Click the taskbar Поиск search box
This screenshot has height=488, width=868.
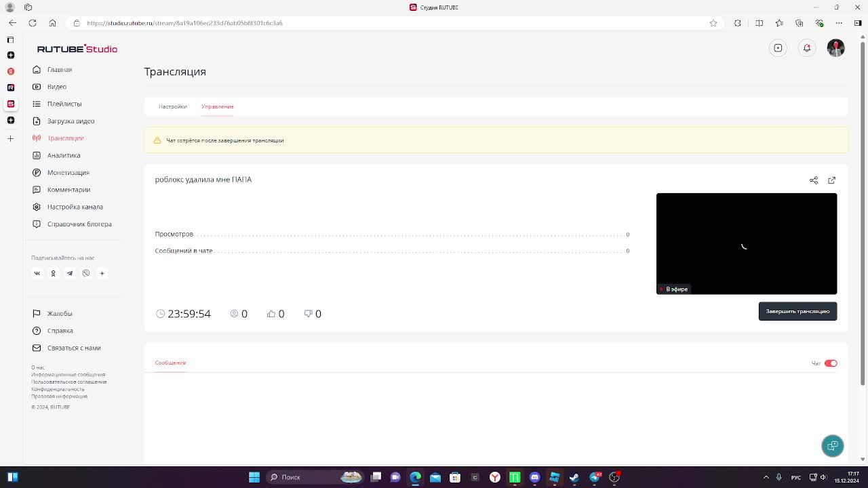click(x=315, y=477)
